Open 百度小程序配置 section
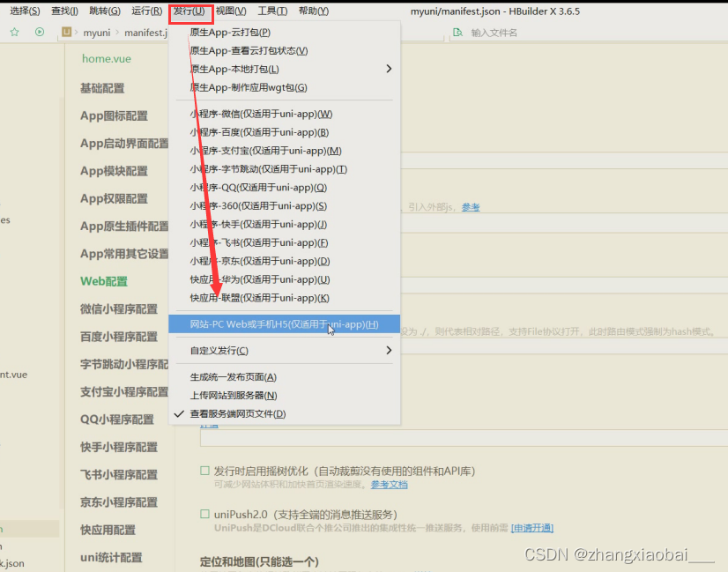 [119, 337]
